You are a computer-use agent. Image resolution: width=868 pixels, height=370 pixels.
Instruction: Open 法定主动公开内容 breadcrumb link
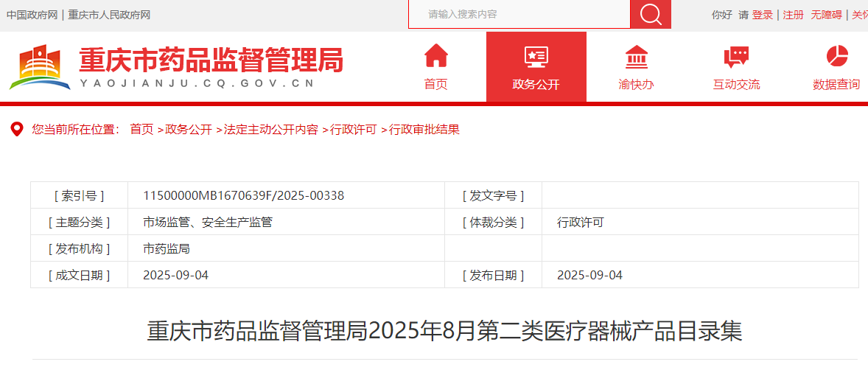[x=270, y=130]
